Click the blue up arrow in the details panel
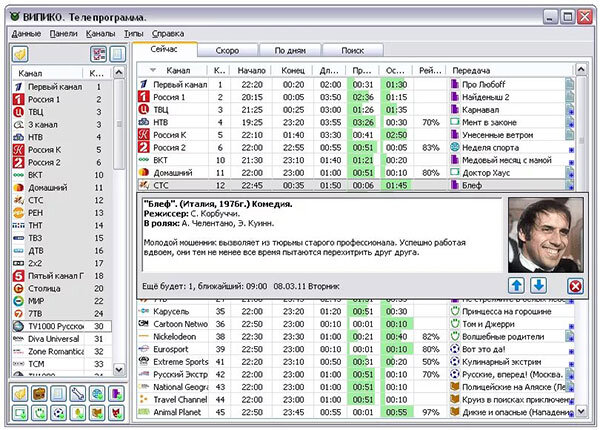Viewport: 600px width, 430px height. tap(516, 285)
